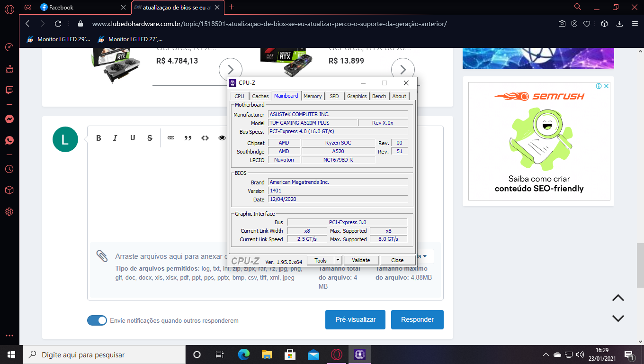Click the Tools button in CPU-Z
644x364 pixels.
tap(321, 260)
